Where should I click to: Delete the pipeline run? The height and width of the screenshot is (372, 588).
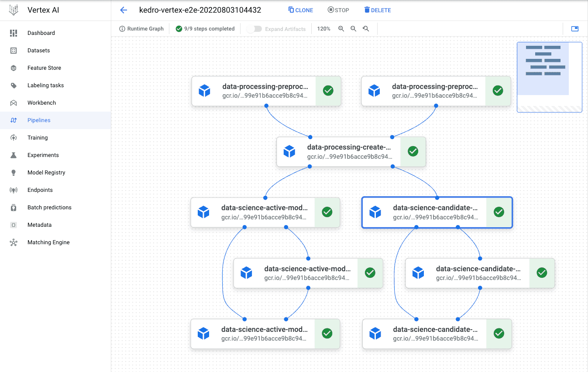point(377,10)
